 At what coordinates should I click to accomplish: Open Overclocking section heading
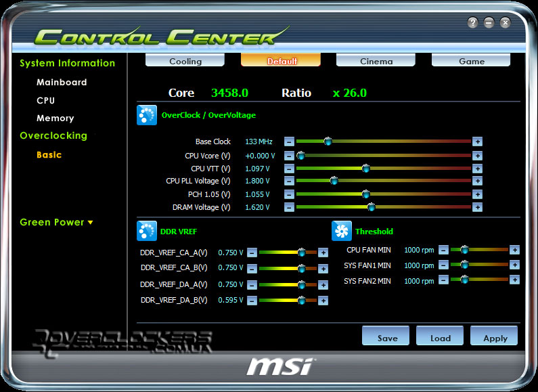pyautogui.click(x=53, y=135)
